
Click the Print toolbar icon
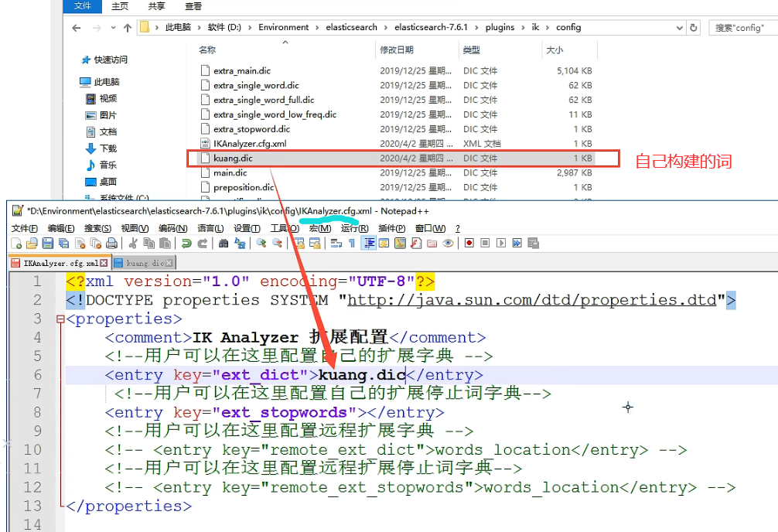click(111, 243)
